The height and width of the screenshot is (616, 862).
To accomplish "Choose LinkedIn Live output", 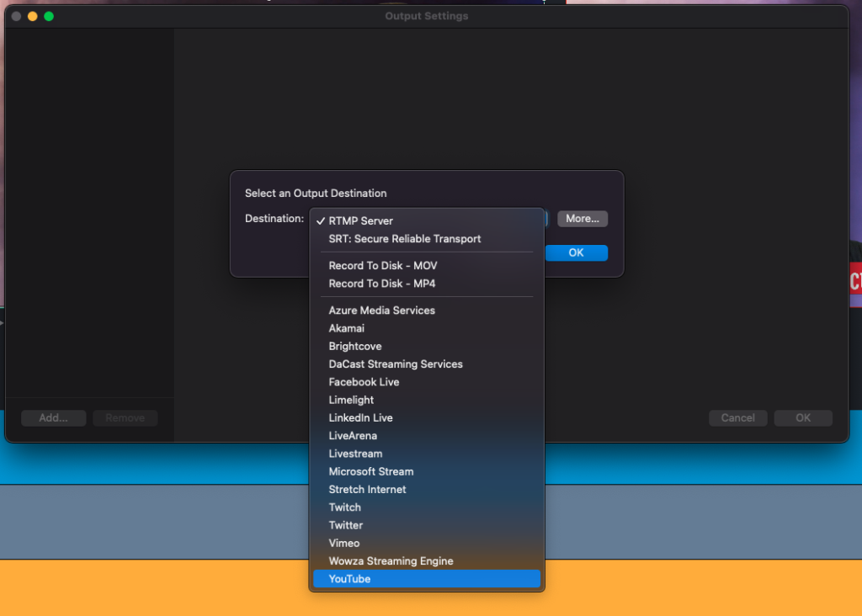I will click(x=427, y=417).
